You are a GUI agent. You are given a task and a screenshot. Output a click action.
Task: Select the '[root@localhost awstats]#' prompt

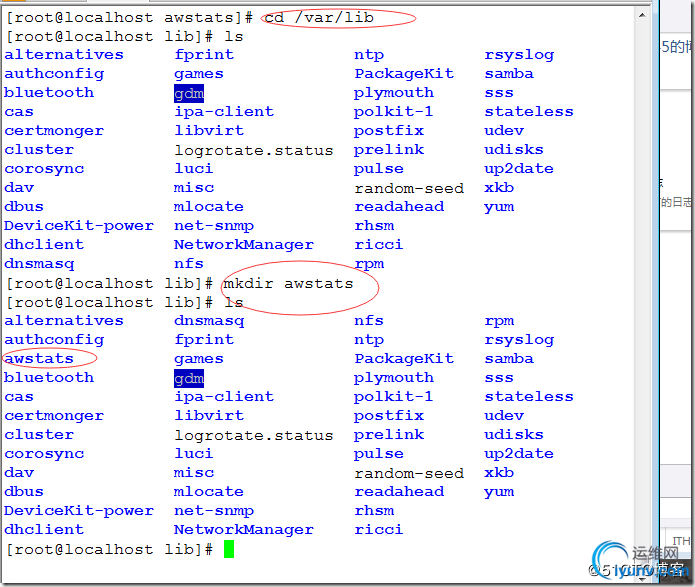click(x=129, y=18)
